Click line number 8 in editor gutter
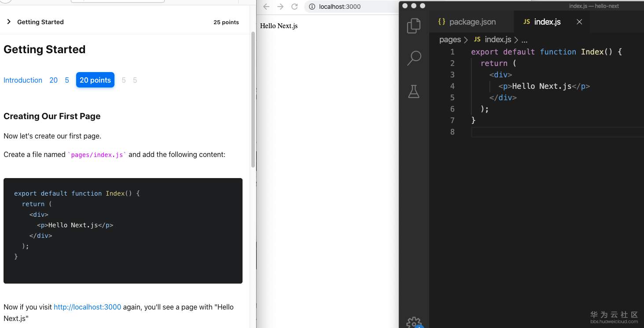 [452, 132]
